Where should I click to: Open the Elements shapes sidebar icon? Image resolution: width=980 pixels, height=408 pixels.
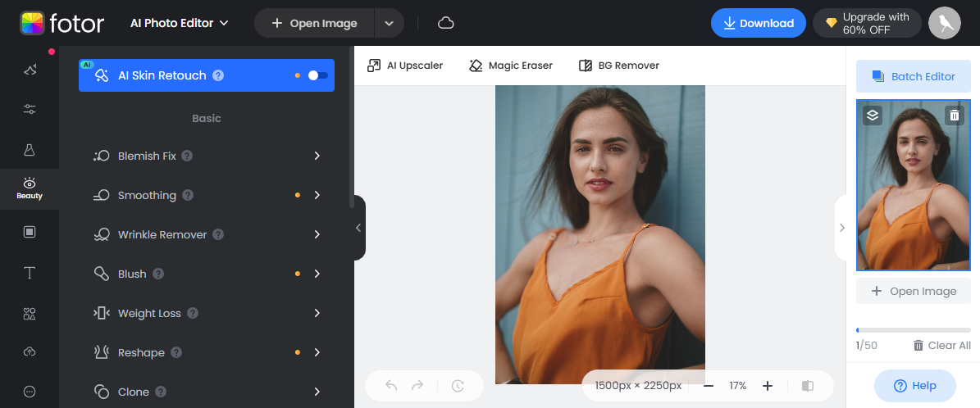point(30,314)
